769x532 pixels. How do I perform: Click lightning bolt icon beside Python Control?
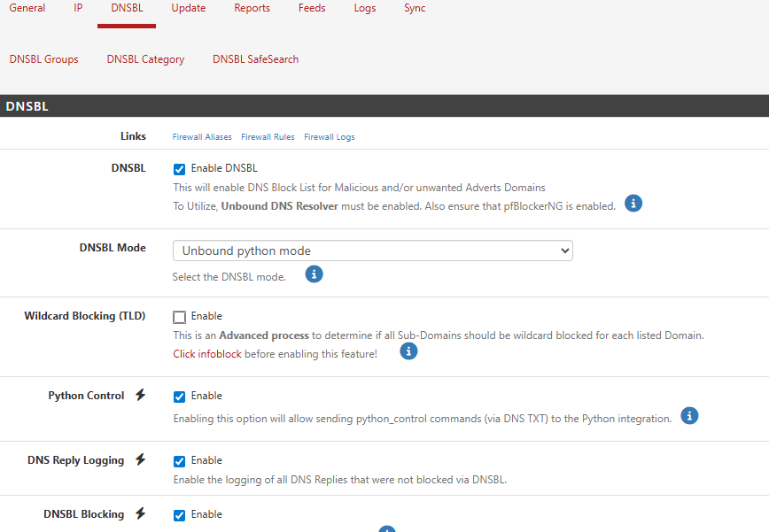point(140,396)
